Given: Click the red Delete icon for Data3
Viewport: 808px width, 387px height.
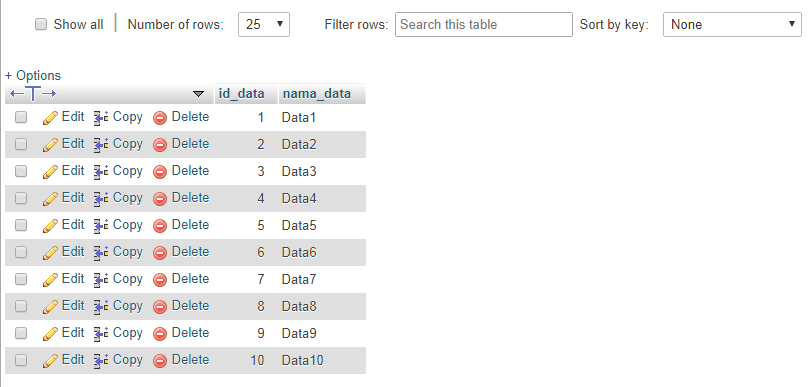Looking at the screenshot, I should 160,172.
